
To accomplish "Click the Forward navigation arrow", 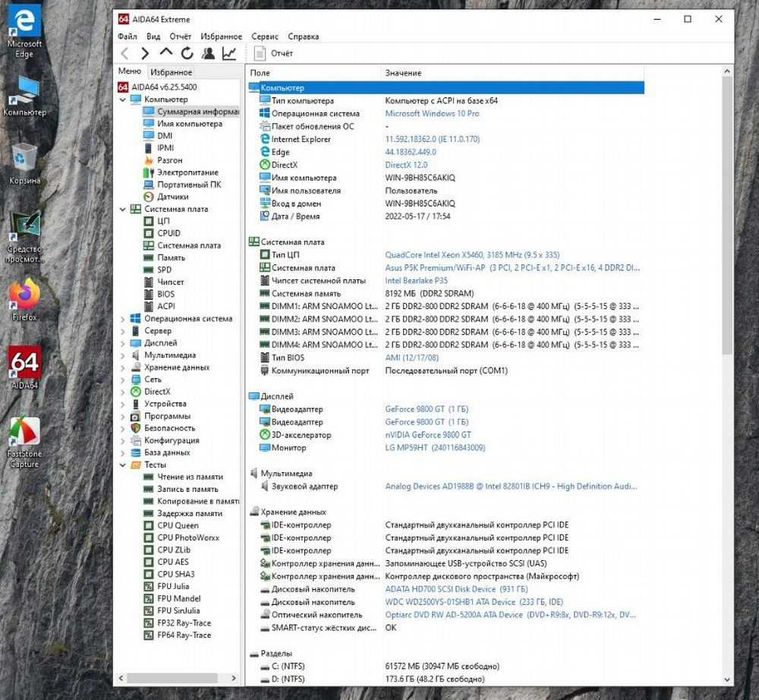I will coord(145,53).
